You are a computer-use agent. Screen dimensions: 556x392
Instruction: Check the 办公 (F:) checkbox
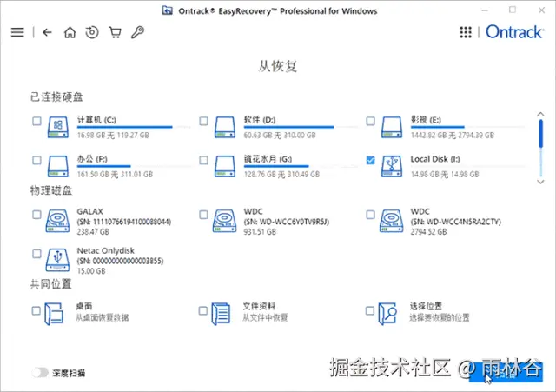[x=36, y=160]
